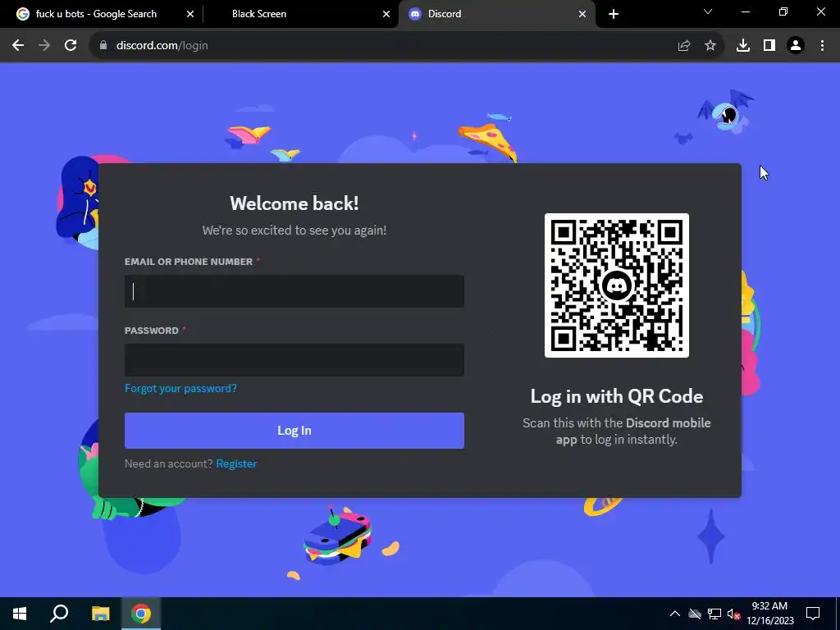The height and width of the screenshot is (630, 840).
Task: Open File Explorer from taskbar
Action: click(x=100, y=614)
